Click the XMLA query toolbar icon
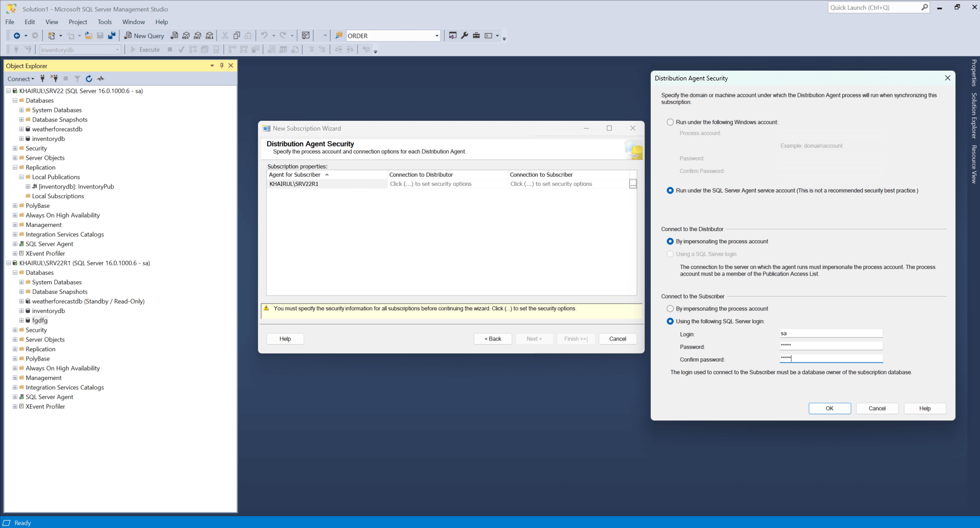This screenshot has height=528, width=980. coord(209,36)
